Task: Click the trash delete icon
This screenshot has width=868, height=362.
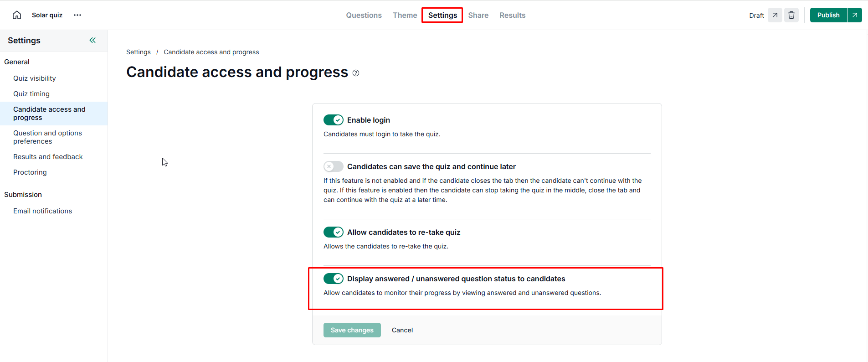Action: click(791, 15)
